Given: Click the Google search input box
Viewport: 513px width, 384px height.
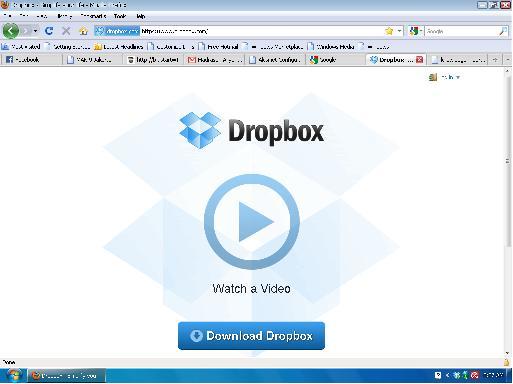Looking at the screenshot, I should [x=462, y=31].
